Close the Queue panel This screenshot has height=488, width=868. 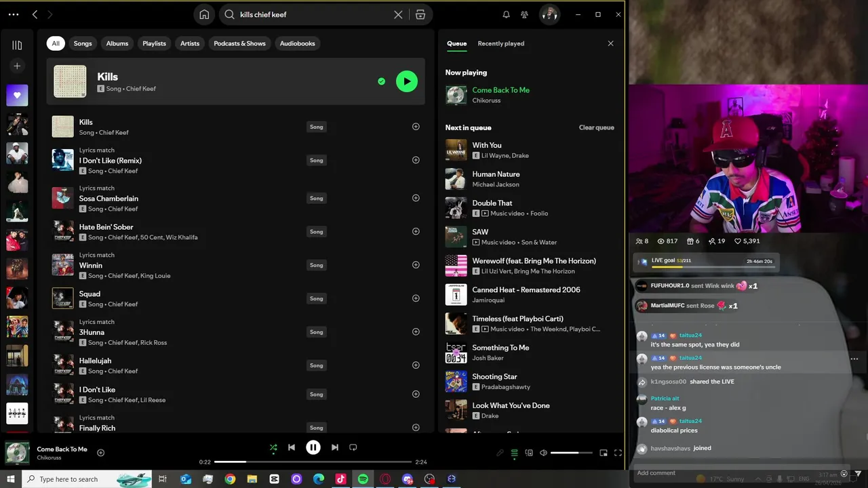[x=610, y=43]
